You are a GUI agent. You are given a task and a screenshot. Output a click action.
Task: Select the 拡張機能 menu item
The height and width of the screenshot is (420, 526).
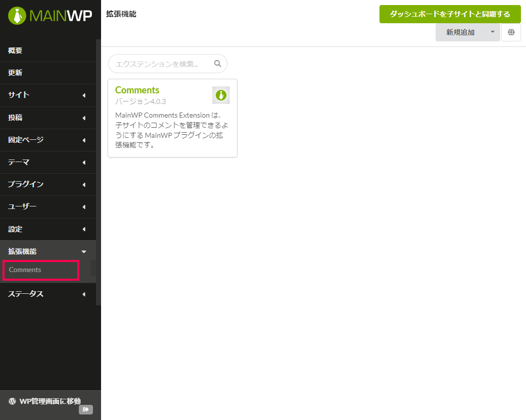click(48, 251)
